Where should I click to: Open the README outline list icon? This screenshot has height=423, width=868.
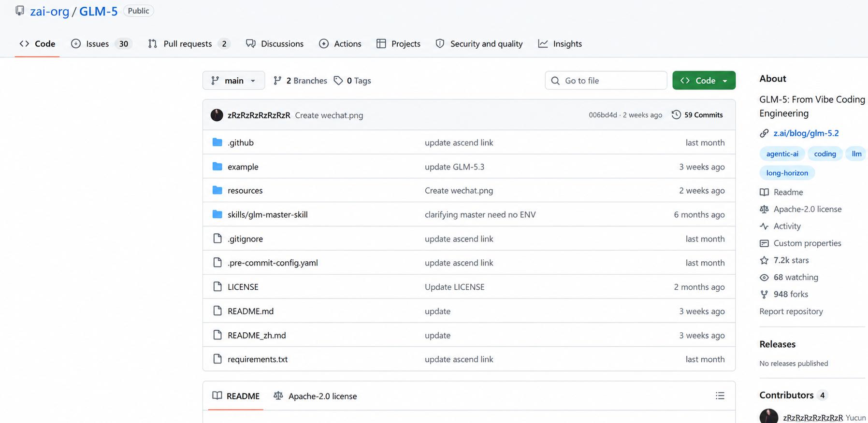720,396
